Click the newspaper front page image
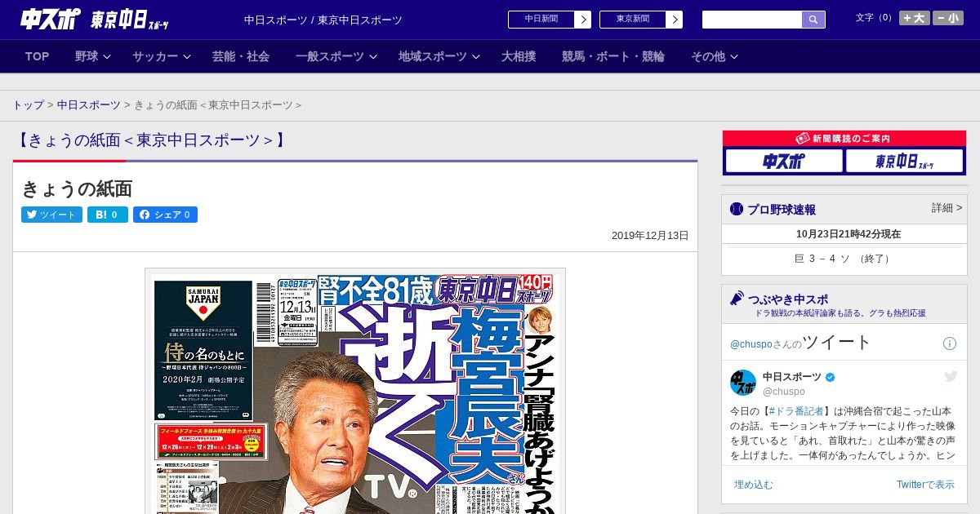Viewport: 980px width, 514px height. point(355,391)
